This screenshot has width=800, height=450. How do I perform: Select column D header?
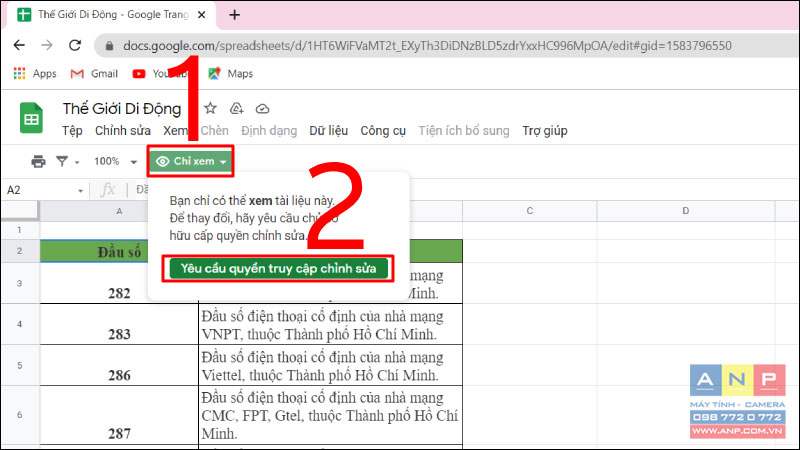coord(686,211)
